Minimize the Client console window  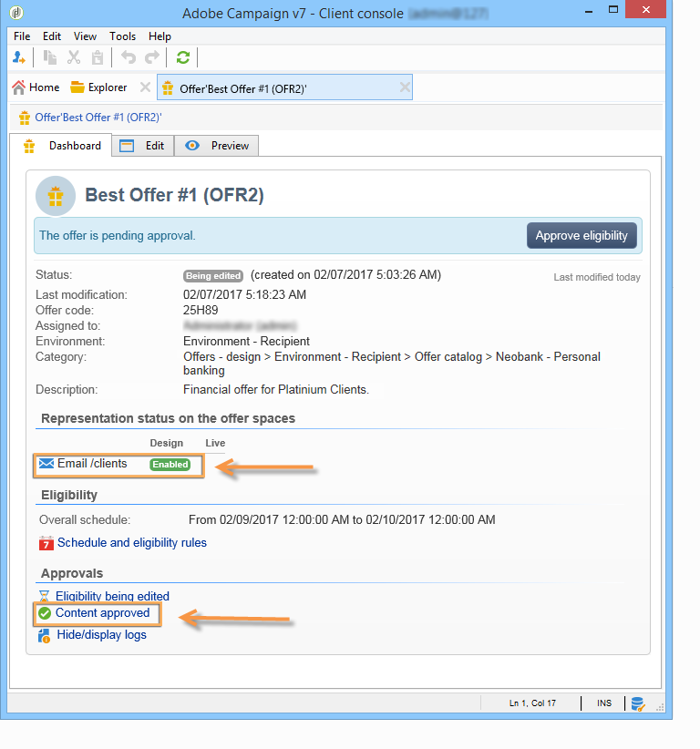click(589, 11)
